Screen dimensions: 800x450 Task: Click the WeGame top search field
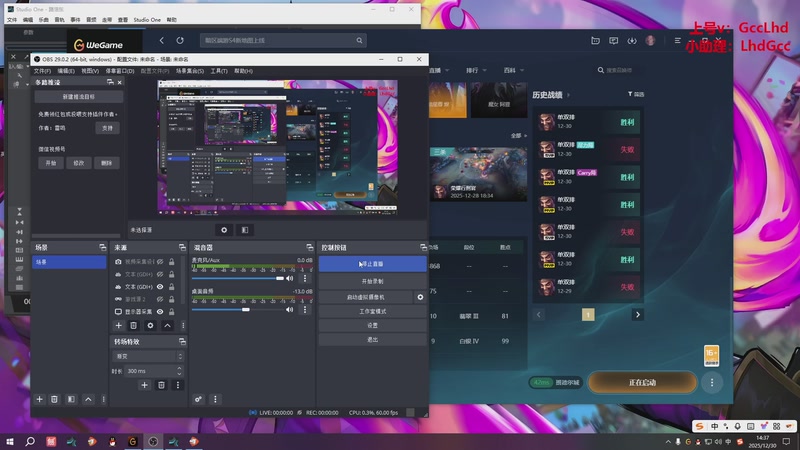tap(283, 40)
